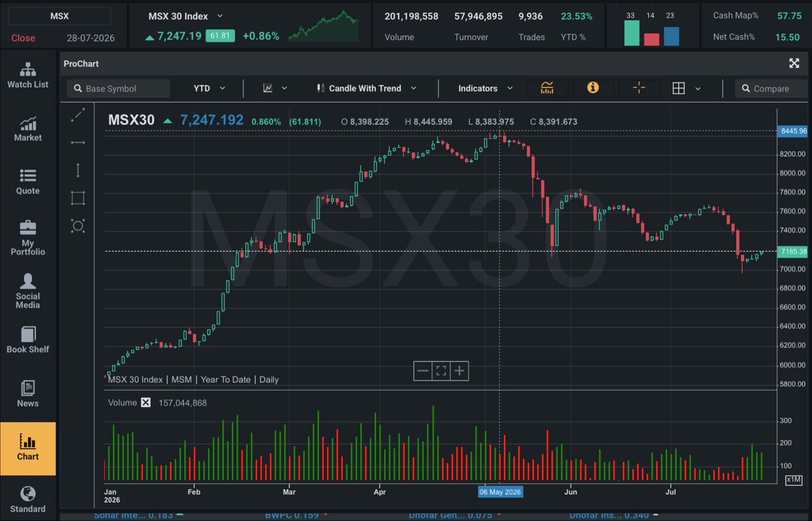812x521 pixels.
Task: Select the ellipse drawing tool
Action: (78, 226)
